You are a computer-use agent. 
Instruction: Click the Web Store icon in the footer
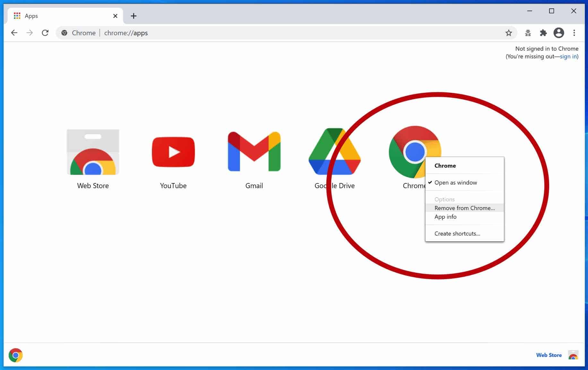pyautogui.click(x=573, y=355)
